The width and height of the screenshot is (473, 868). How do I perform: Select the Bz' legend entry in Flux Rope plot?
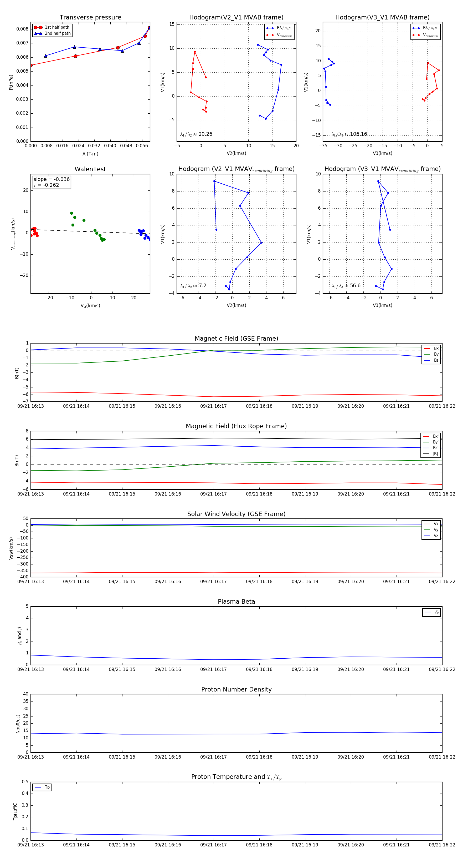point(431,448)
